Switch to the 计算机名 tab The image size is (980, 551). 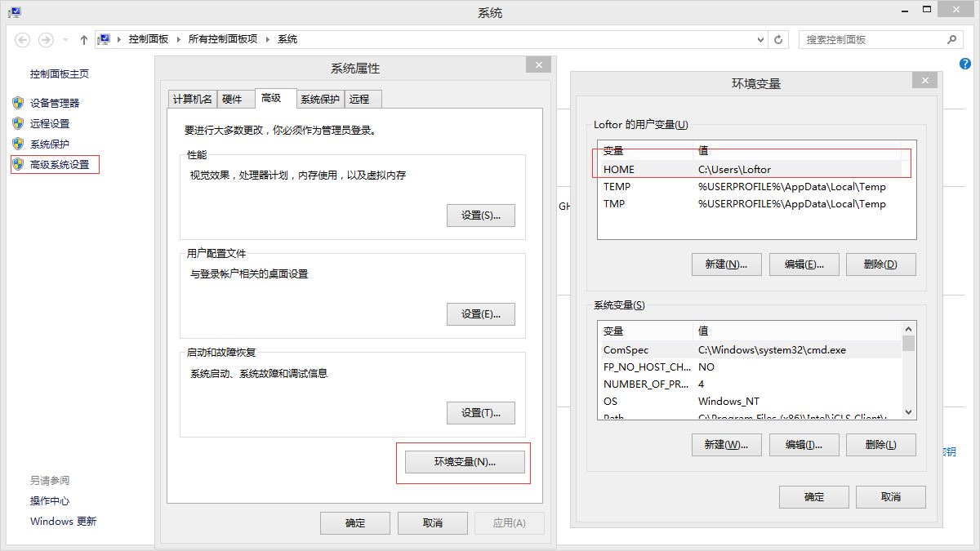point(192,98)
